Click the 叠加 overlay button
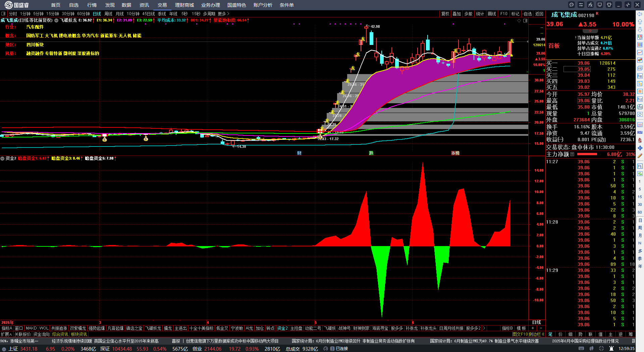Viewport: 644px width, 352px height. (x=457, y=14)
